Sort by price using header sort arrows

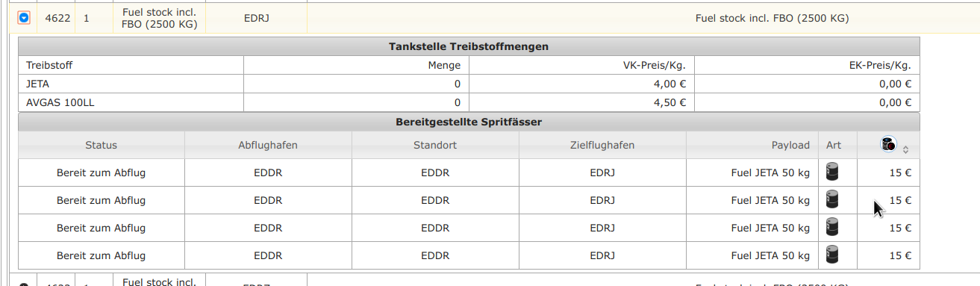tap(905, 149)
